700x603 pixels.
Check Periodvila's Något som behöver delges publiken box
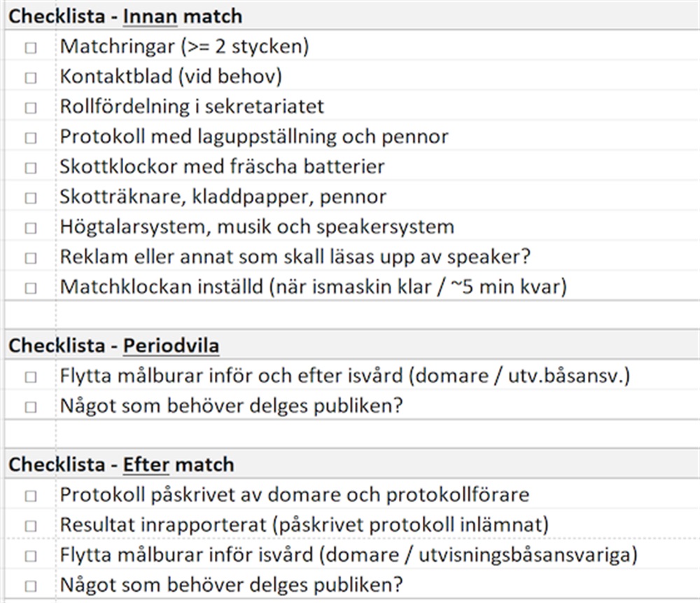[x=30, y=406]
